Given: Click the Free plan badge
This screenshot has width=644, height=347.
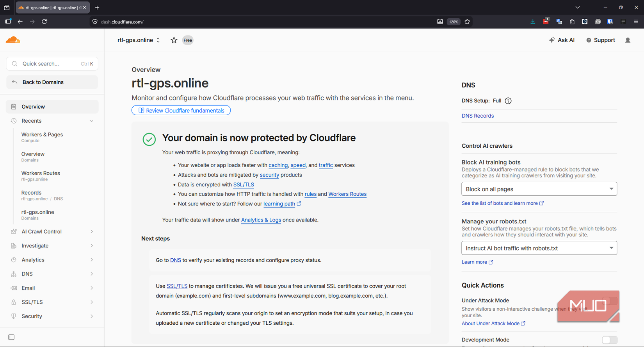Looking at the screenshot, I should [188, 40].
